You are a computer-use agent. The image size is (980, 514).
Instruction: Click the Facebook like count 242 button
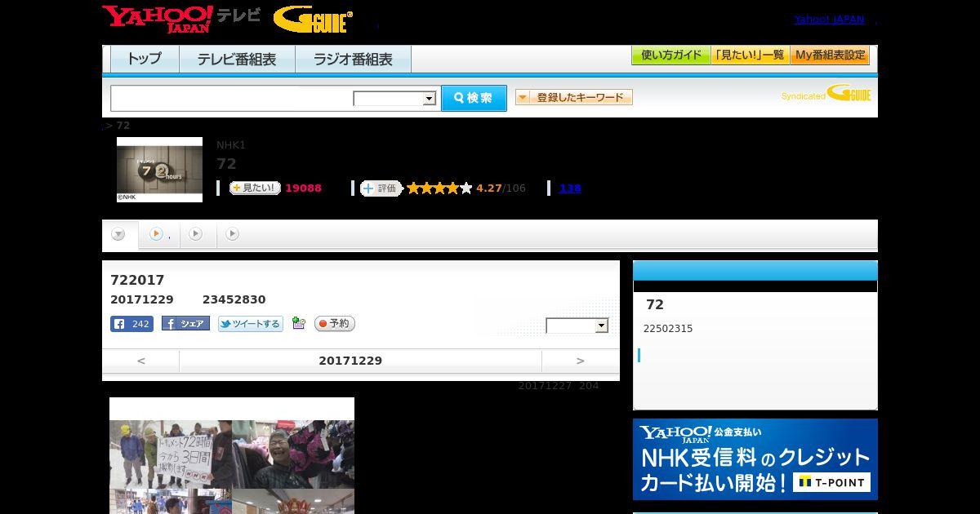point(131,324)
